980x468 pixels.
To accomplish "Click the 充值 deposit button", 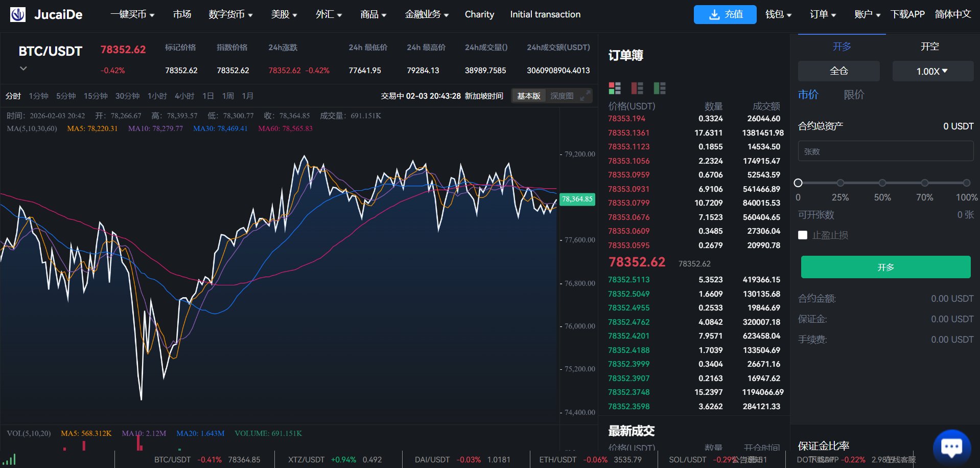I will click(725, 14).
